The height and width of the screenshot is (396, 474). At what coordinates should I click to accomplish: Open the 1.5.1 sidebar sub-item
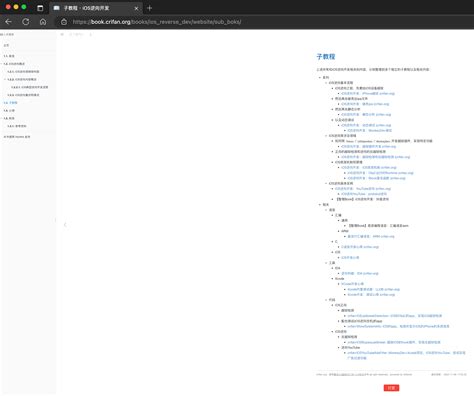point(17,126)
